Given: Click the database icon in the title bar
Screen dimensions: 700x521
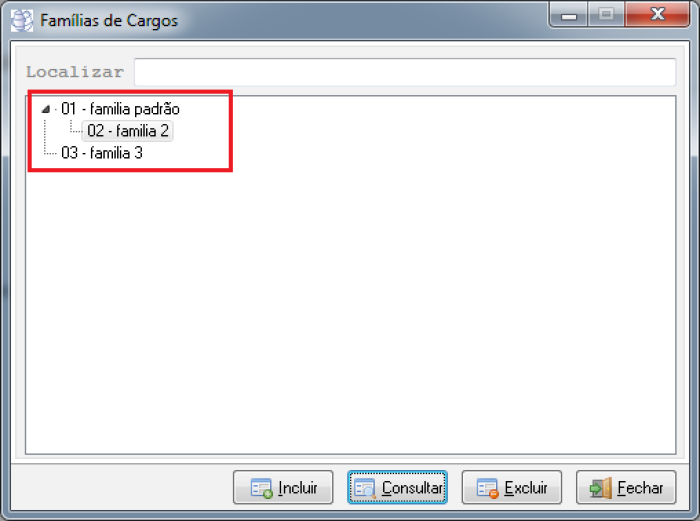Looking at the screenshot, I should point(22,21).
